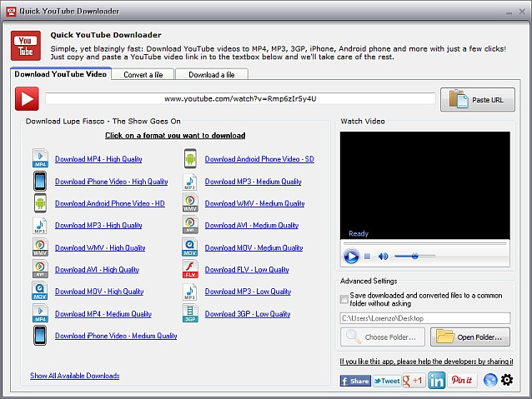532x399 pixels.
Task: Play the video in Watch Video player
Action: pyautogui.click(x=351, y=256)
